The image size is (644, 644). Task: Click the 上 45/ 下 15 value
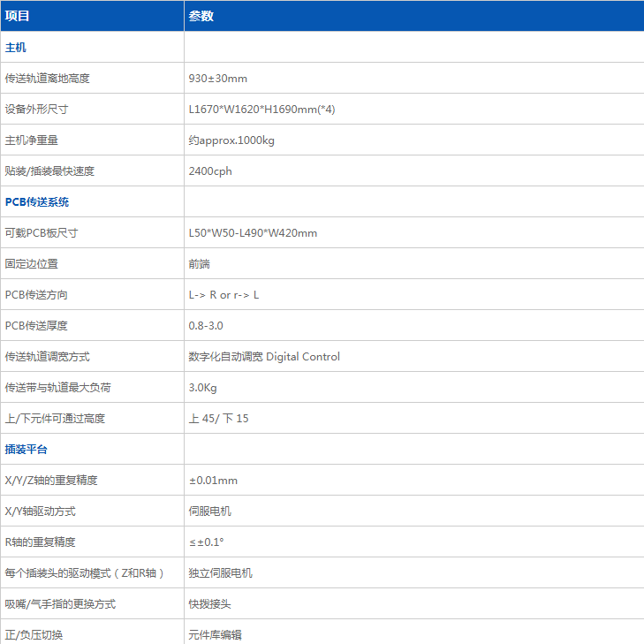pos(218,419)
